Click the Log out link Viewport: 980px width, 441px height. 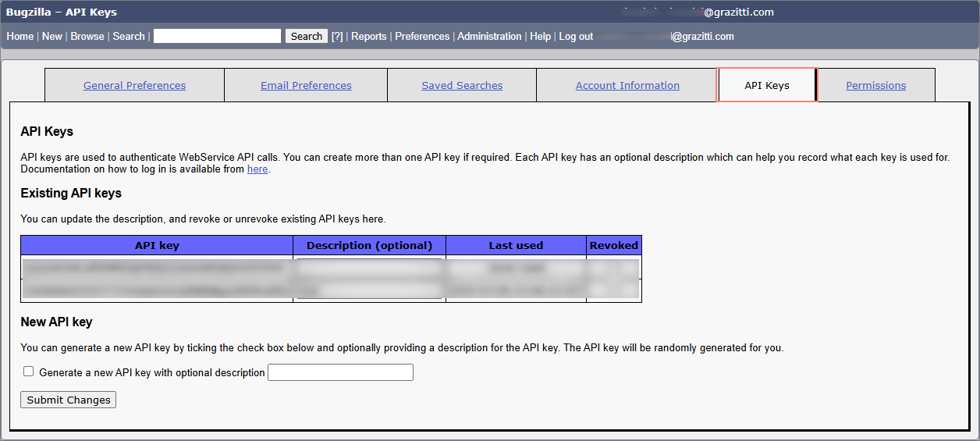pos(576,37)
